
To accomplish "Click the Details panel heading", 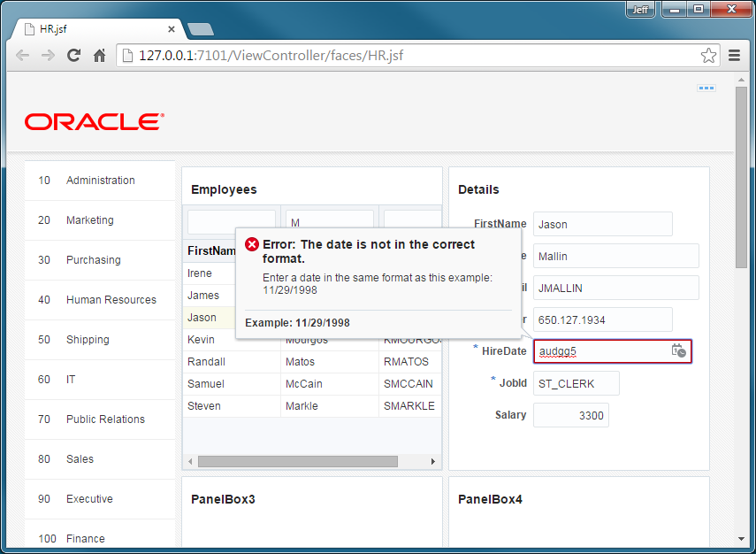I will (x=478, y=189).
